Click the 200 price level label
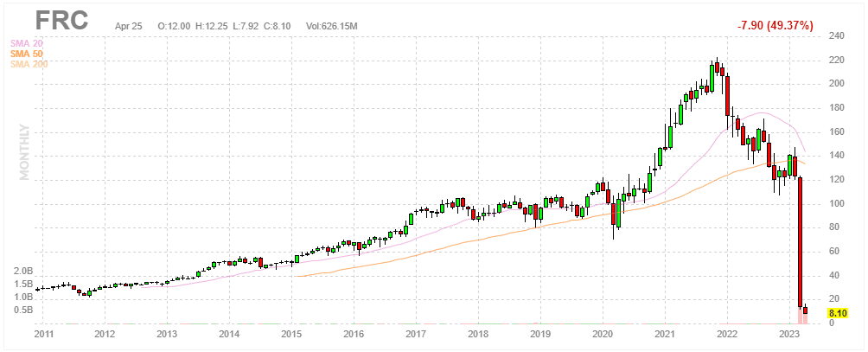 point(836,84)
